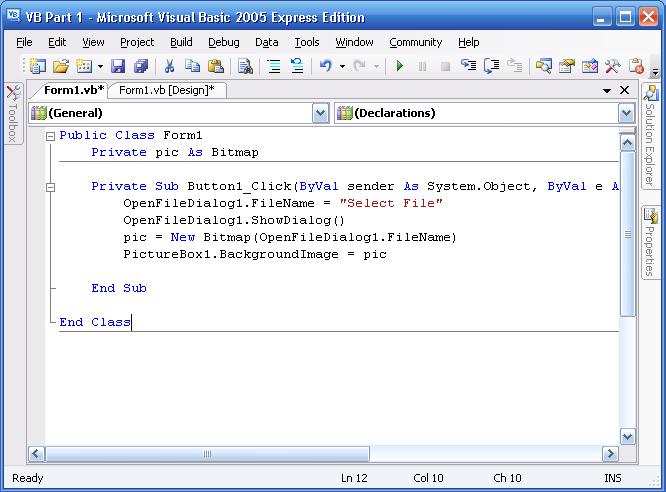Open the Tools menu
The image size is (666, 492).
point(307,42)
